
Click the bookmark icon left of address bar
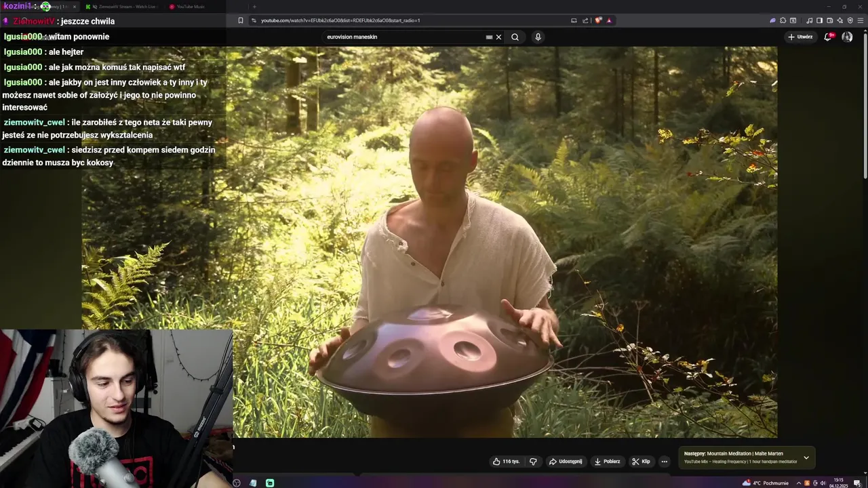click(240, 20)
